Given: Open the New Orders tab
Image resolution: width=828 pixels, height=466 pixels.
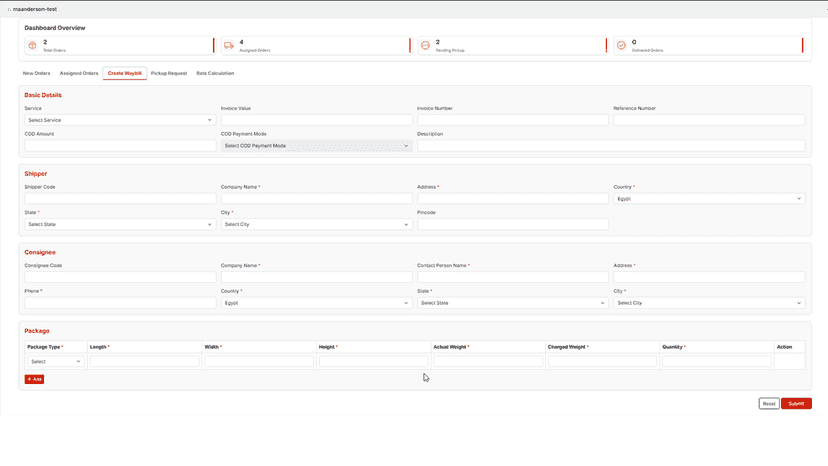Looking at the screenshot, I should (36, 73).
